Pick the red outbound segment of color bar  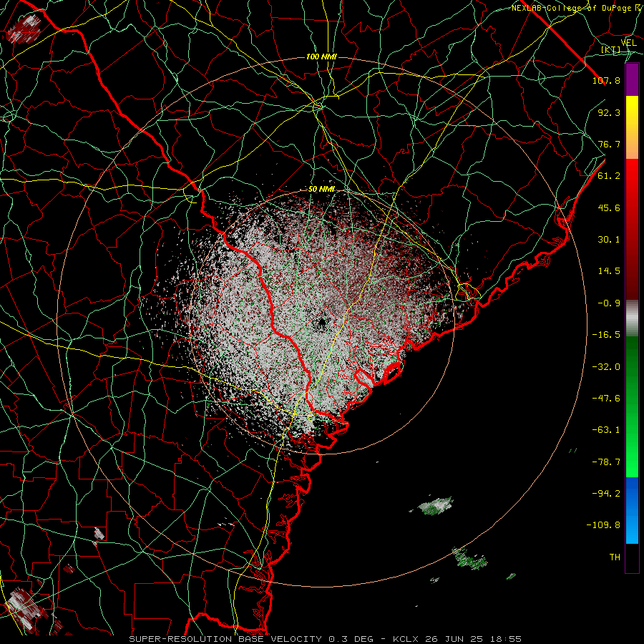(632, 229)
